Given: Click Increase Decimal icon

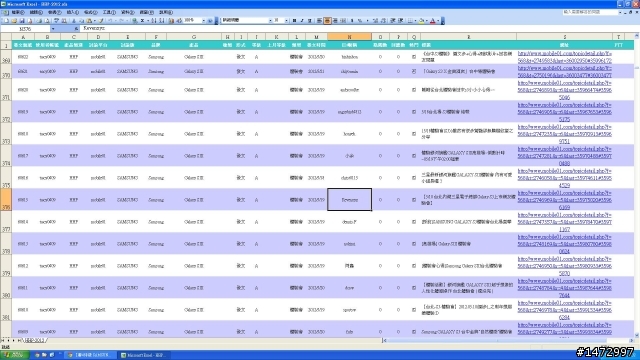Looking at the screenshot, I should 376,20.
